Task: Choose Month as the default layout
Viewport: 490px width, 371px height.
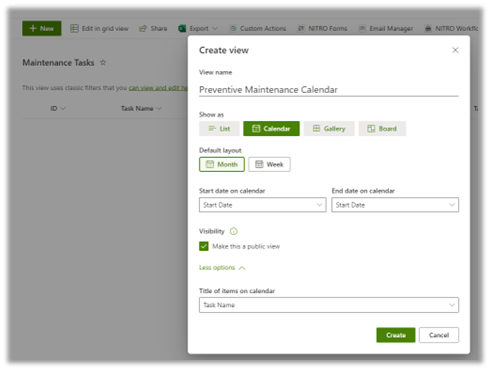Action: [222, 164]
